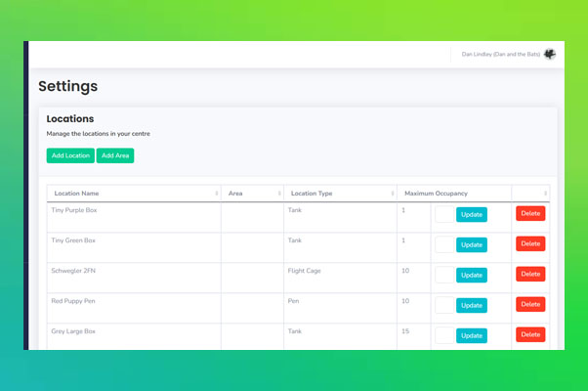Delete the Grey Large Box location
This screenshot has height=391, width=588.
coord(530,334)
